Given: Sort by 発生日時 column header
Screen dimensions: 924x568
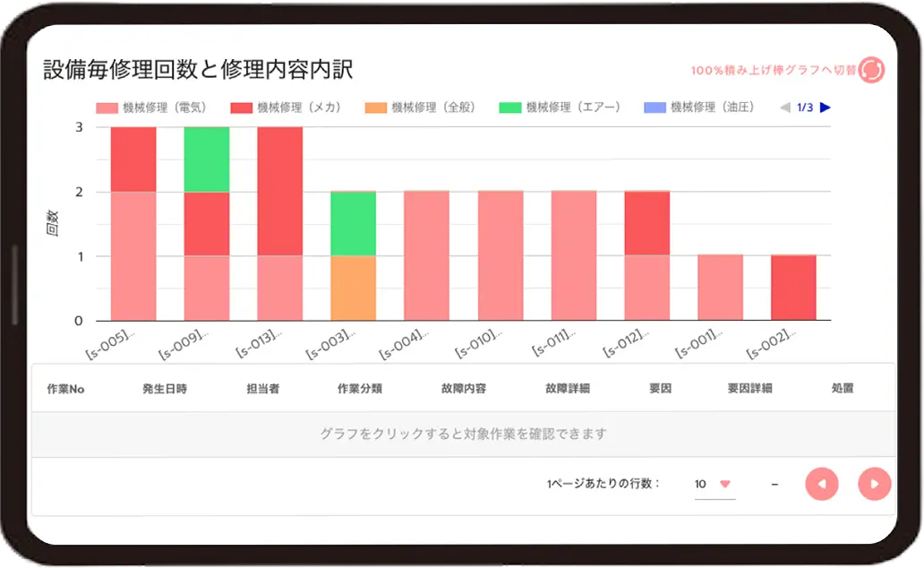Looking at the screenshot, I should tap(165, 389).
